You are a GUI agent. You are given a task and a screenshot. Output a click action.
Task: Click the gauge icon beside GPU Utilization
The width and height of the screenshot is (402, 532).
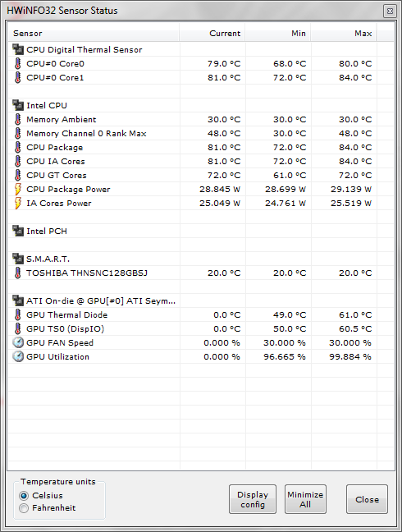click(x=18, y=356)
